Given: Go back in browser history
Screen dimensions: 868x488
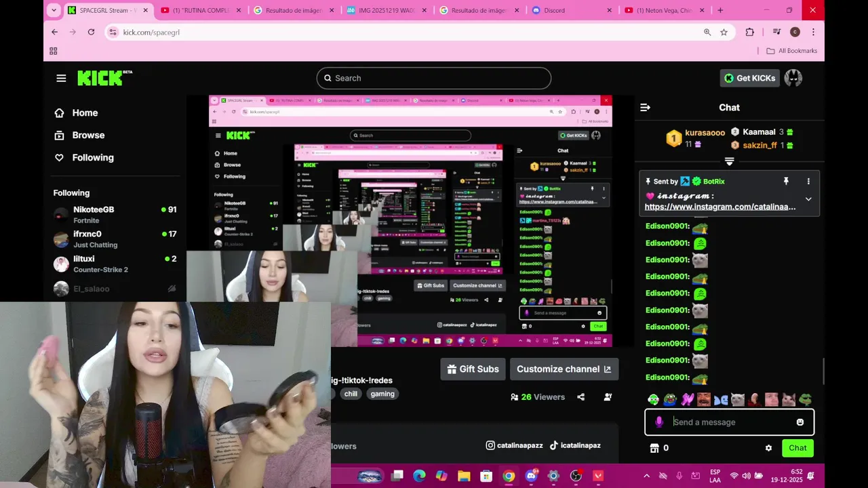Looking at the screenshot, I should (x=55, y=32).
